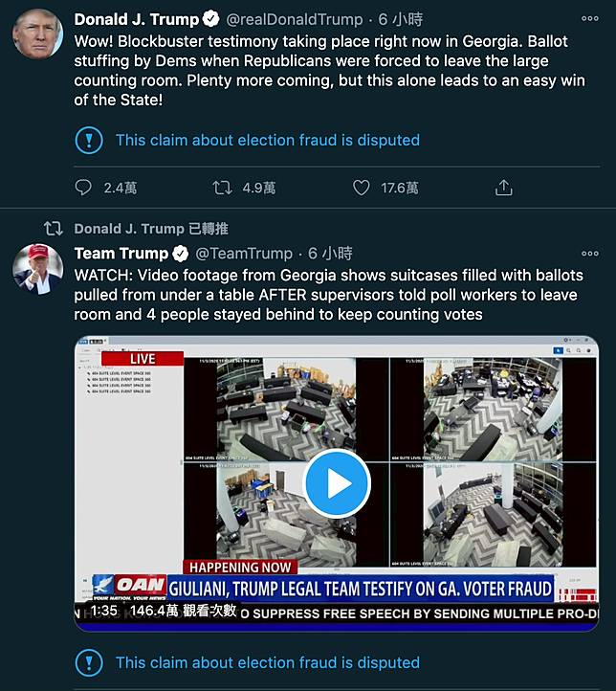Screen dimensions: 616x691
Task: Click the retweet icon on Trump's tweet
Action: pyautogui.click(x=222, y=188)
